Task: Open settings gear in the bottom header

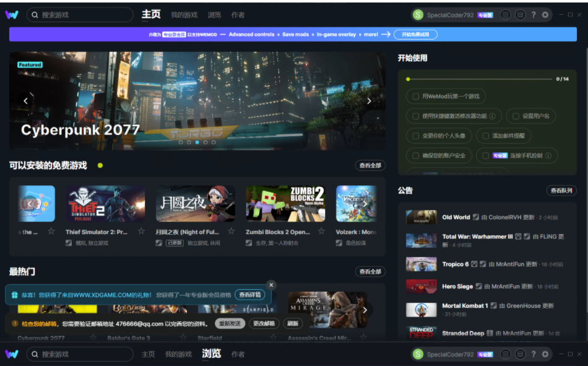Action: pos(545,354)
